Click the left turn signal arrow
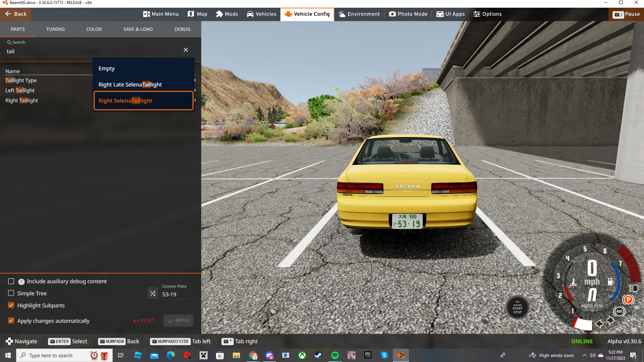Screen dimensions: 644x362 599,323
